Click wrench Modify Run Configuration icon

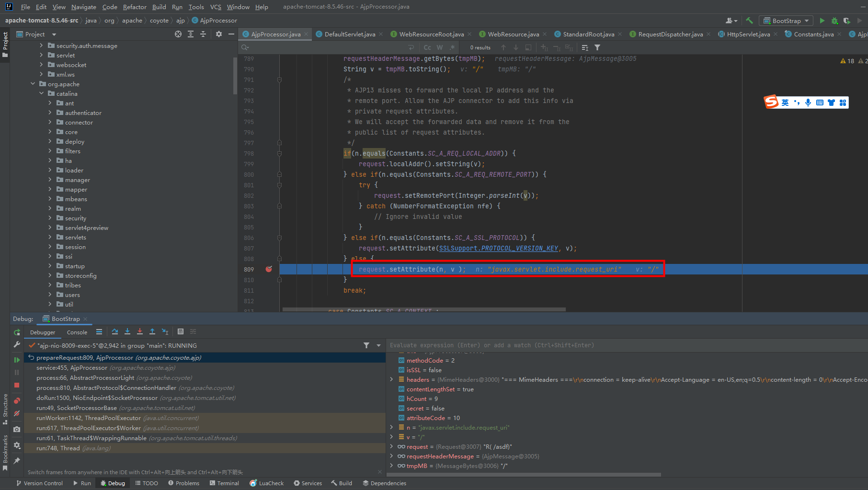pos(17,344)
